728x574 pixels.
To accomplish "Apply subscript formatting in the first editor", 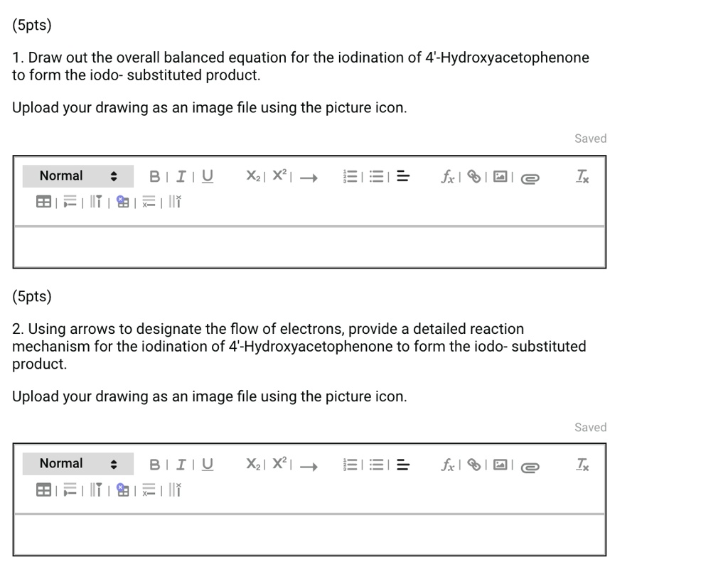I will point(252,177).
